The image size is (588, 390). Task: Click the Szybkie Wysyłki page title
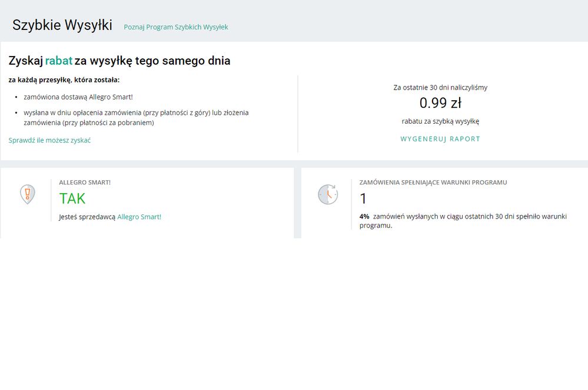(x=62, y=25)
